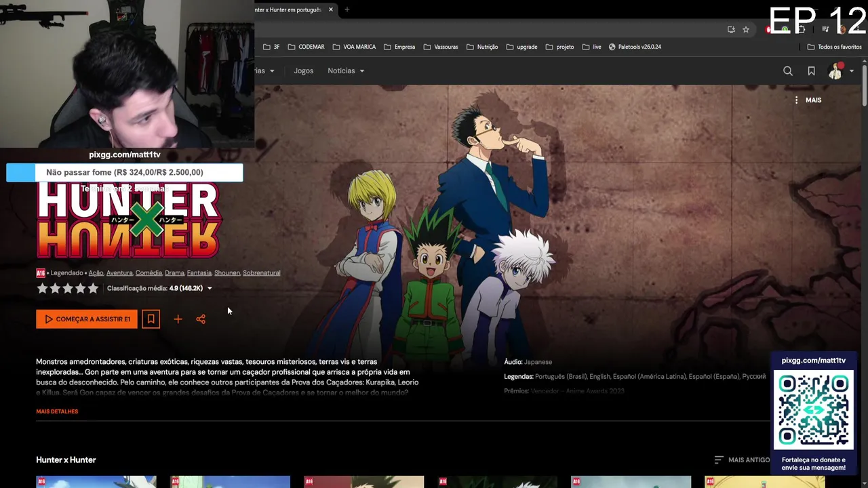Open the projeto bookmarks folder
The image size is (868, 488).
(x=559, y=47)
